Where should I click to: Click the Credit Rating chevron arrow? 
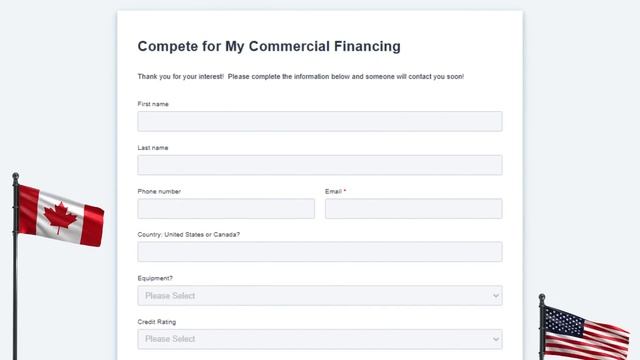click(496, 339)
